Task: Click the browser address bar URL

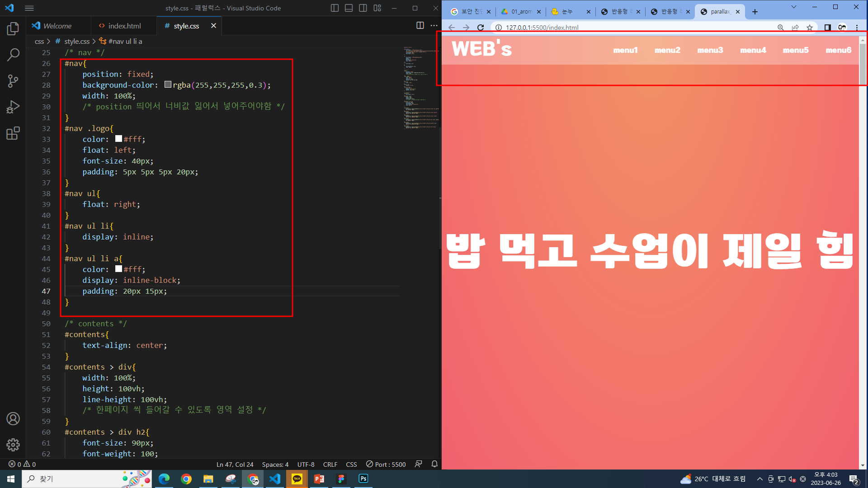Action: [x=542, y=28]
